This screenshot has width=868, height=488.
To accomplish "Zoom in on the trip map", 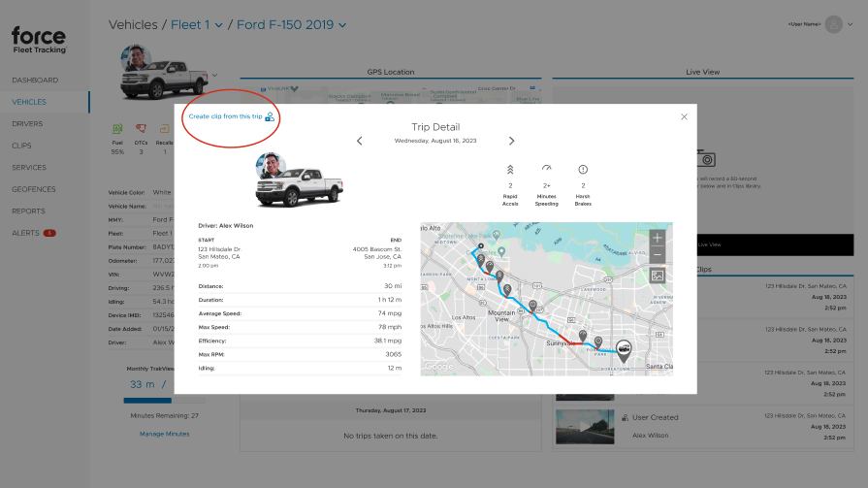I will pyautogui.click(x=658, y=239).
